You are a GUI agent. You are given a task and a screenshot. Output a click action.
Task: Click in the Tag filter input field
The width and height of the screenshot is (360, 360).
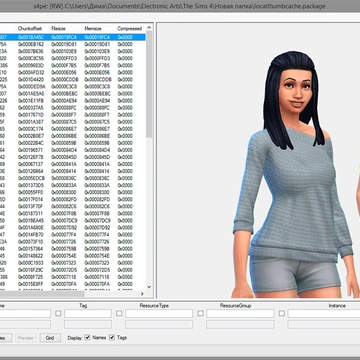pyautogui.click(x=88, y=313)
